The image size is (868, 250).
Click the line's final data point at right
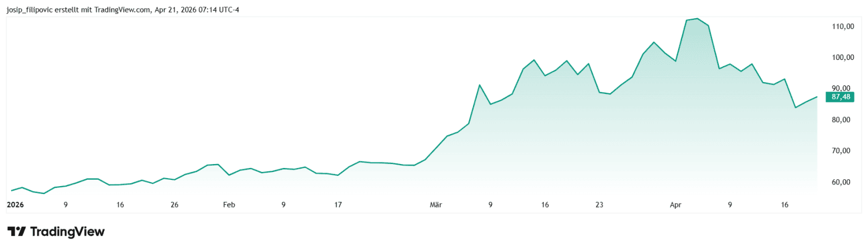(817, 97)
